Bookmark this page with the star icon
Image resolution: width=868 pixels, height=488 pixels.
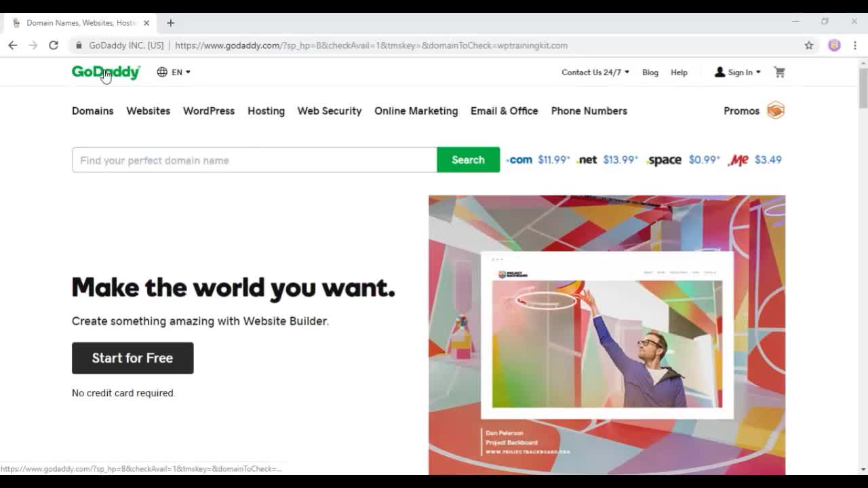[808, 45]
